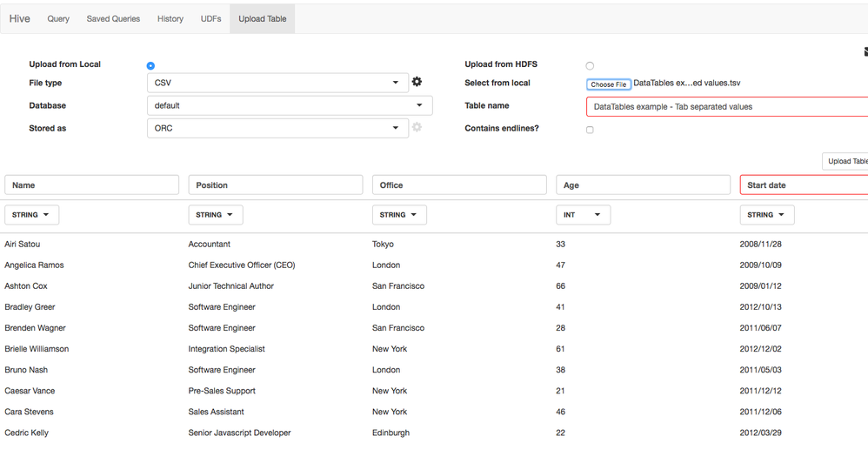Image resolution: width=868 pixels, height=470 pixels.
Task: Click the Choose File button
Action: (608, 84)
